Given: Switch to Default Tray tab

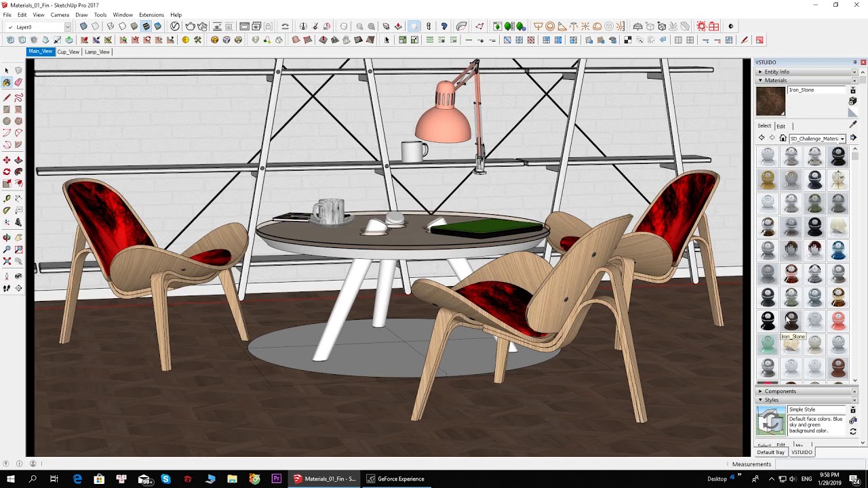Looking at the screenshot, I should click(770, 452).
